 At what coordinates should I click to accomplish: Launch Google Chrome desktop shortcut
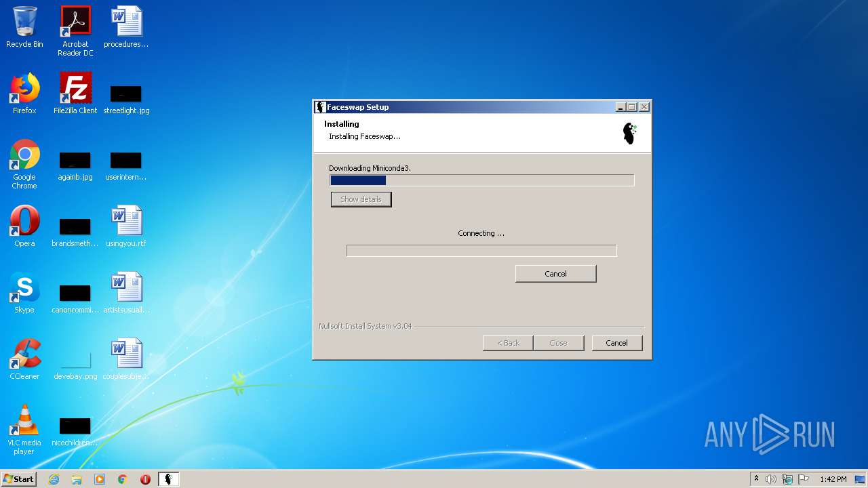(24, 164)
